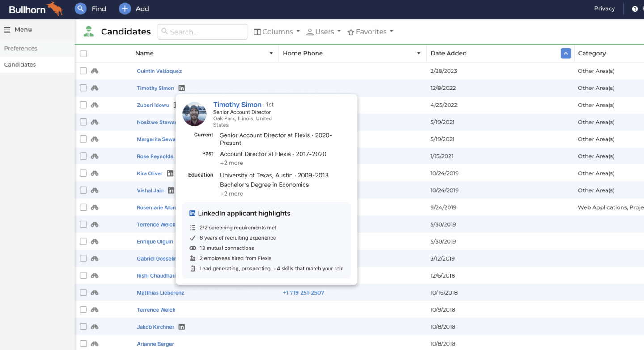Click binoculars icon for Enrique Olguin
This screenshot has width=644, height=350.
(x=94, y=241)
